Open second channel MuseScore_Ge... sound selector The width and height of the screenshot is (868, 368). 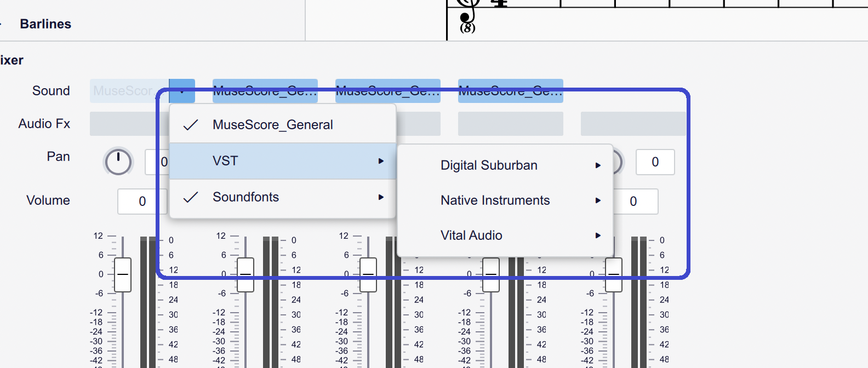tap(265, 91)
